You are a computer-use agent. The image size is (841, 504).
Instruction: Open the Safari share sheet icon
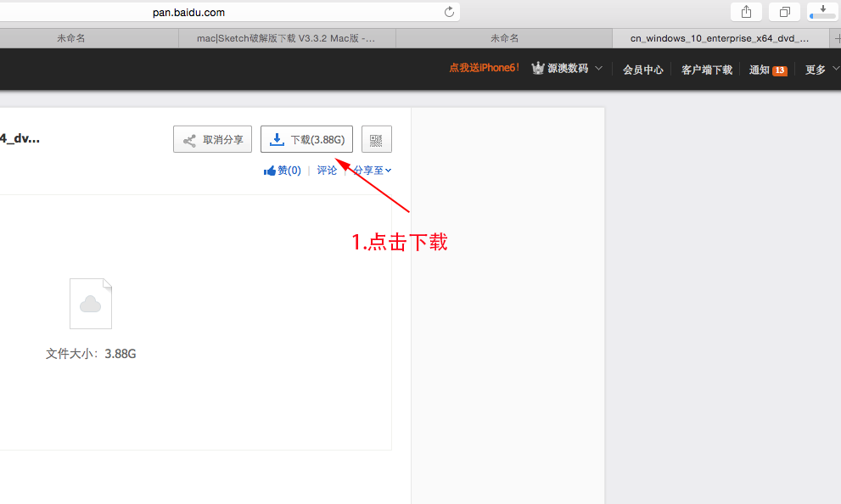(x=746, y=12)
